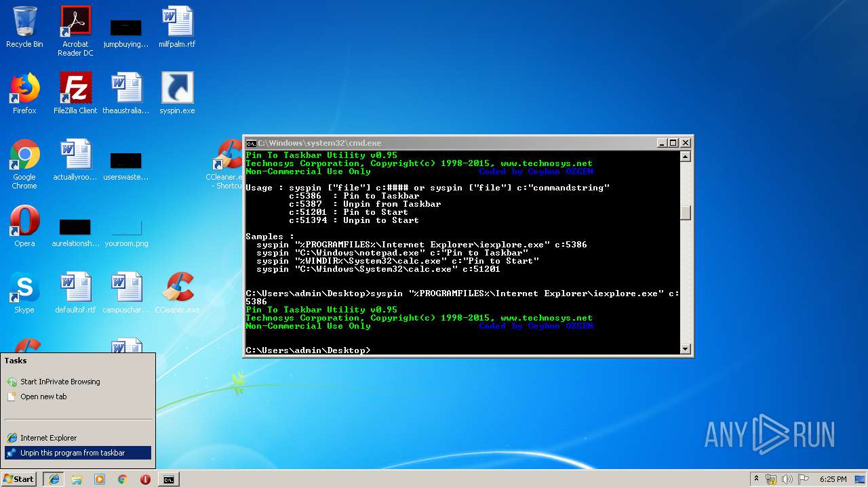Click cmd scrollbar up arrow

tap(686, 157)
